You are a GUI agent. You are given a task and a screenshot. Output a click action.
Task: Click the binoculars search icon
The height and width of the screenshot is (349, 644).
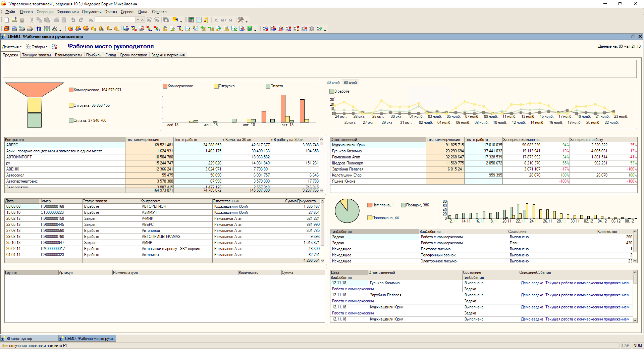pos(91,20)
